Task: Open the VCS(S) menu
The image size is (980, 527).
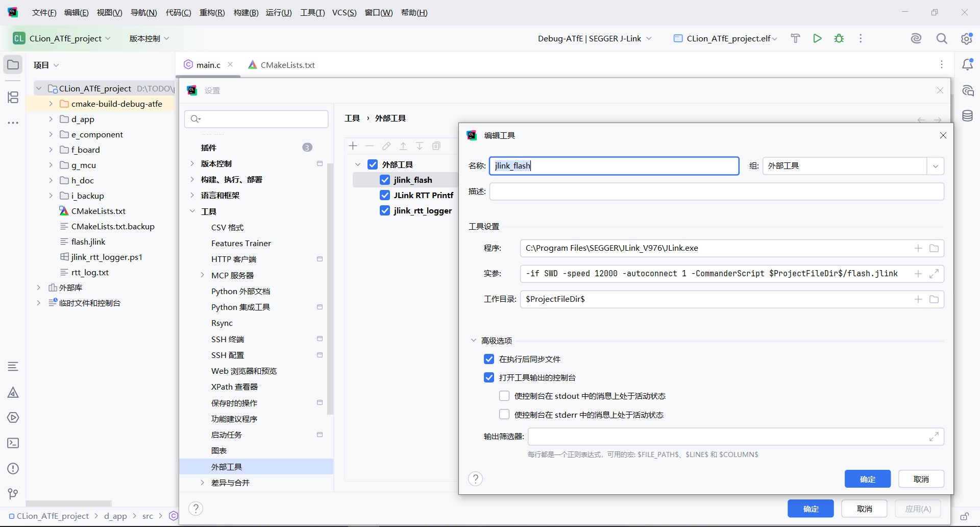Action: pos(345,12)
